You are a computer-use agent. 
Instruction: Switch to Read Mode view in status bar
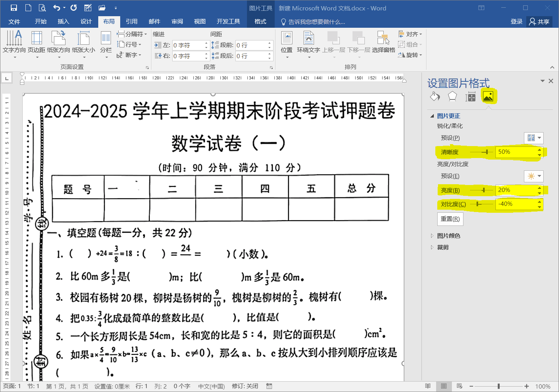click(x=428, y=386)
